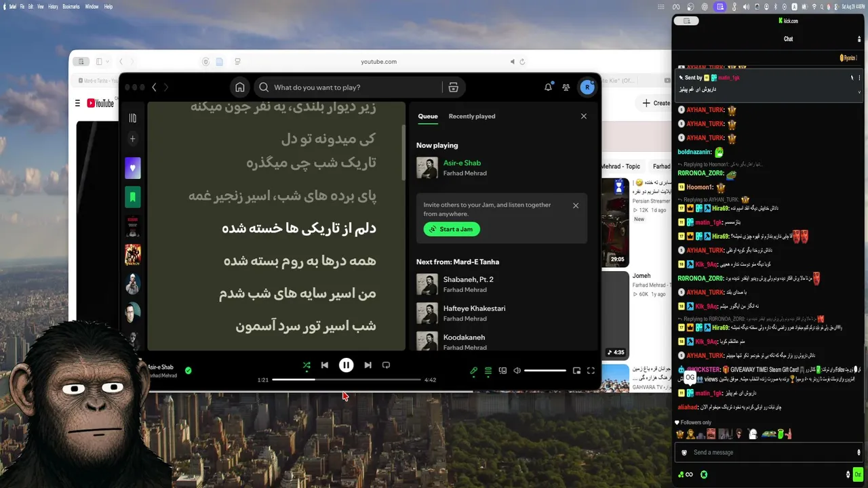This screenshot has height=488, width=868.
Task: Click YouTube logo in Safari window
Action: coord(100,103)
